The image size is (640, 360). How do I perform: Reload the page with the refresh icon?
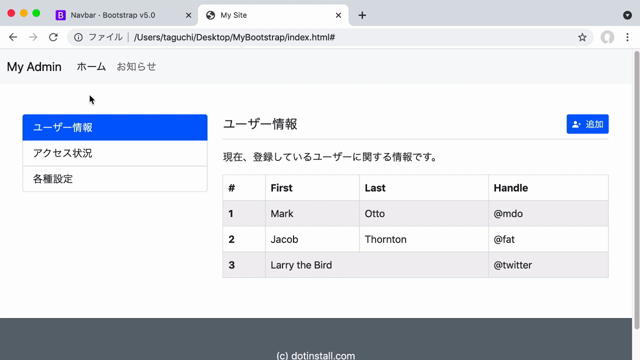click(x=53, y=37)
